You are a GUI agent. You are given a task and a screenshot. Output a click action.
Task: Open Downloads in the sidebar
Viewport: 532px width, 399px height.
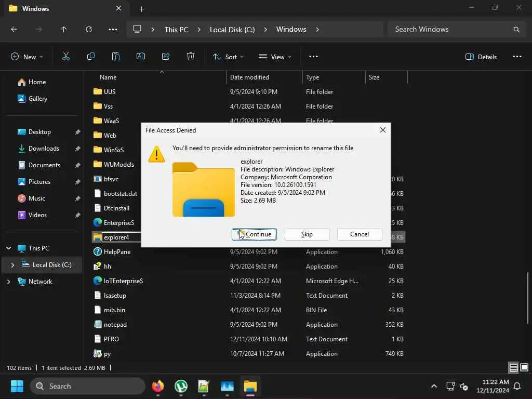[44, 148]
